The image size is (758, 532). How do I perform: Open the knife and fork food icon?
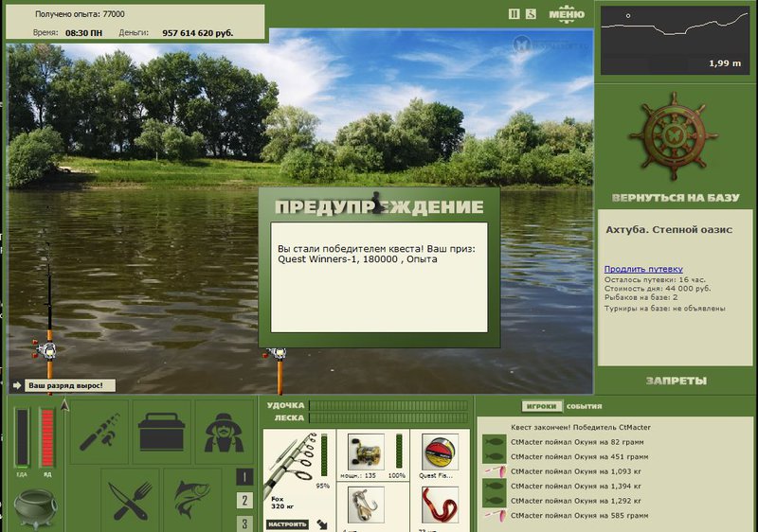(130, 500)
